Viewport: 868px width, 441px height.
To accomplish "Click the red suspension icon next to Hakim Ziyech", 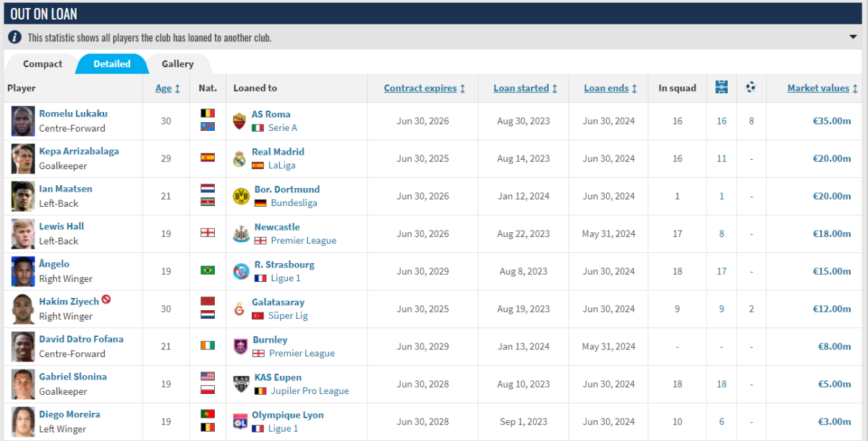I will click(x=106, y=299).
